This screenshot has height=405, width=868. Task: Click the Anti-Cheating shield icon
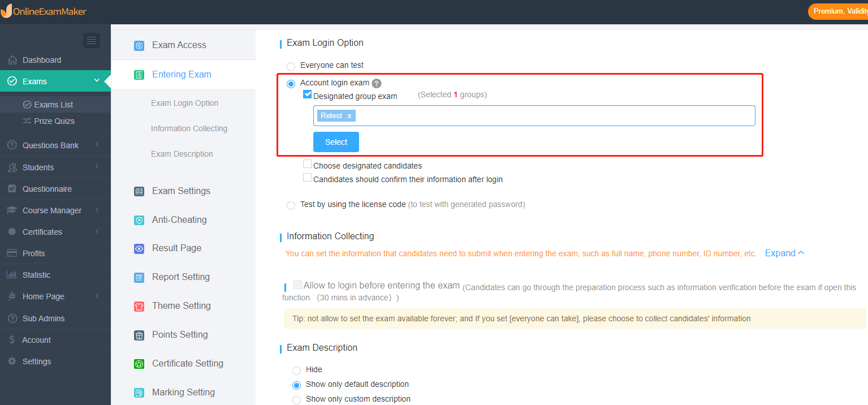[x=139, y=220]
